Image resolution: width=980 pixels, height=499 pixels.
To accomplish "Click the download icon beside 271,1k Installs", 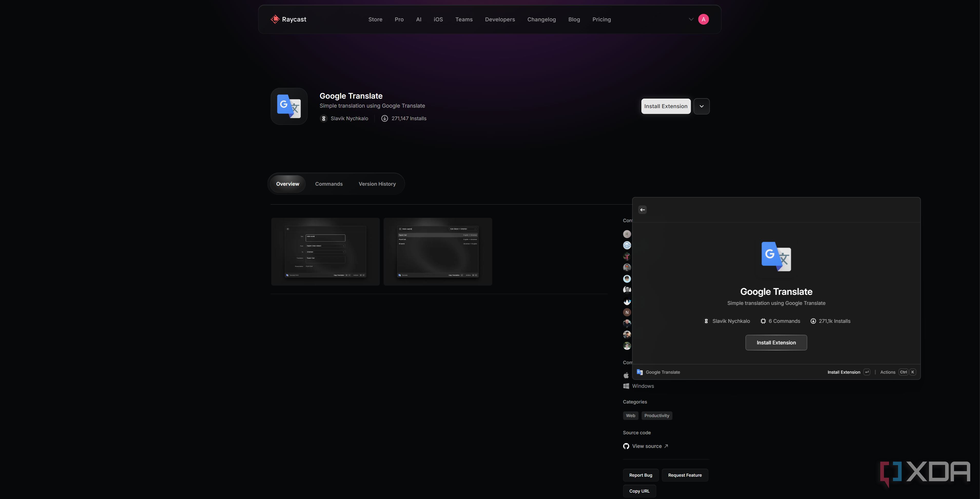I will [x=813, y=321].
